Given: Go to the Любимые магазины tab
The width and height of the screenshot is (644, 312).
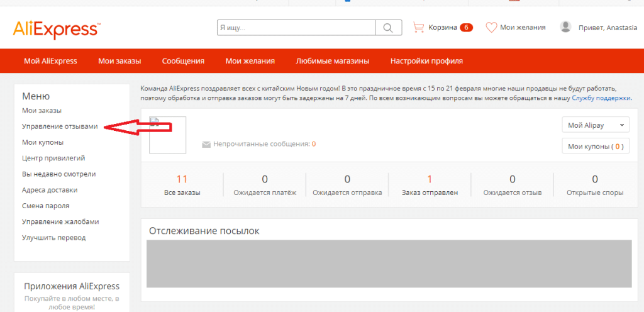Looking at the screenshot, I should (332, 61).
